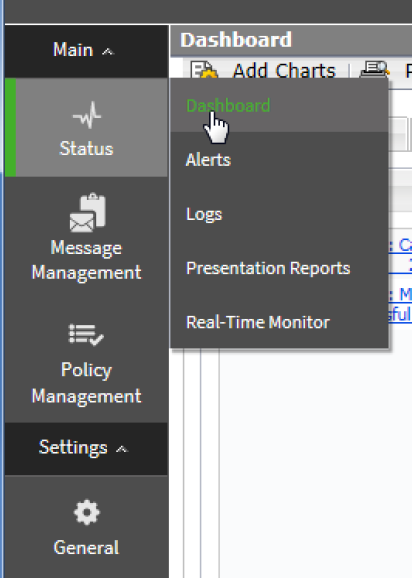Click the Status label in the sidebar
Image resolution: width=413 pixels, height=579 pixels.
pyautogui.click(x=86, y=148)
